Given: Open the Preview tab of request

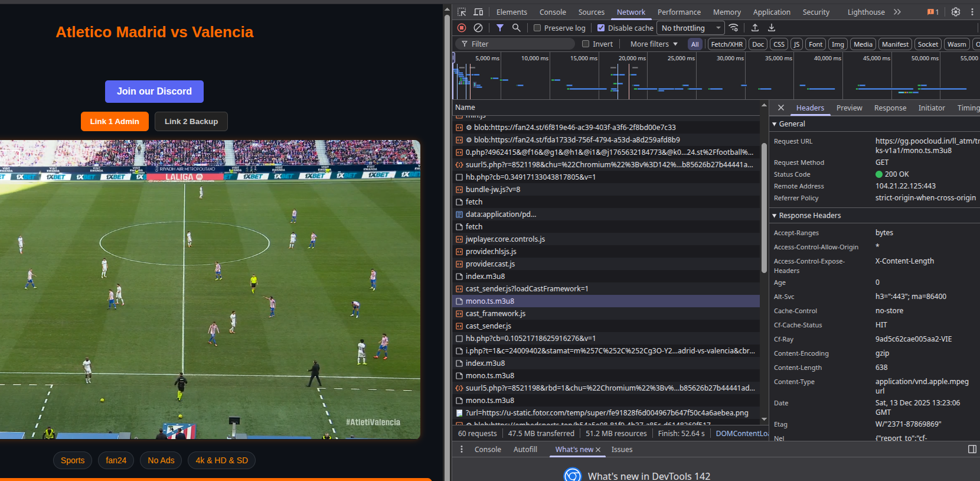Looking at the screenshot, I should click(849, 108).
